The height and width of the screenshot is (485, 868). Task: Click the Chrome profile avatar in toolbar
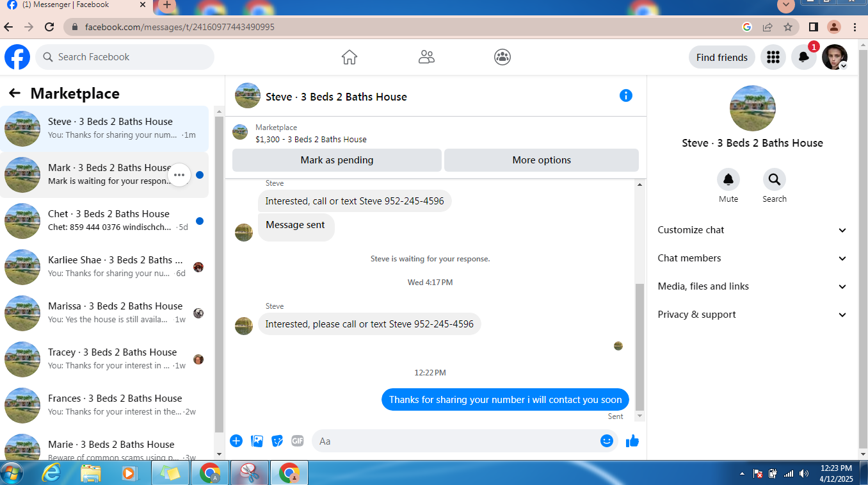click(833, 27)
